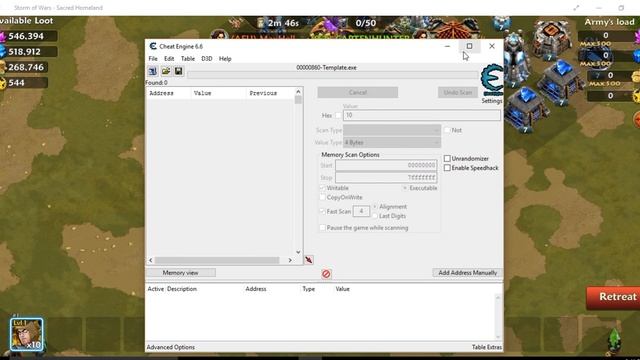
Task: Click the 546.394 loot value
Action: point(26,36)
